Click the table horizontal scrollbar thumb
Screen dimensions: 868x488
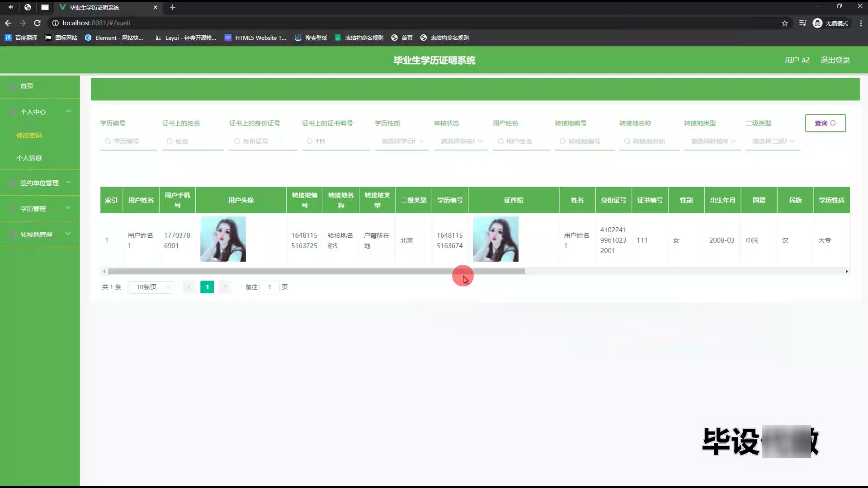(316, 272)
